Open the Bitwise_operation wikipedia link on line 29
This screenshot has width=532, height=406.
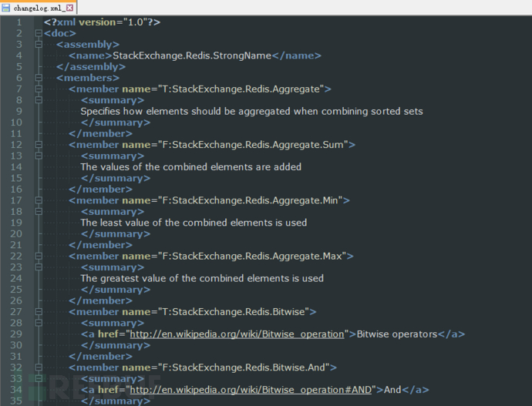point(237,334)
